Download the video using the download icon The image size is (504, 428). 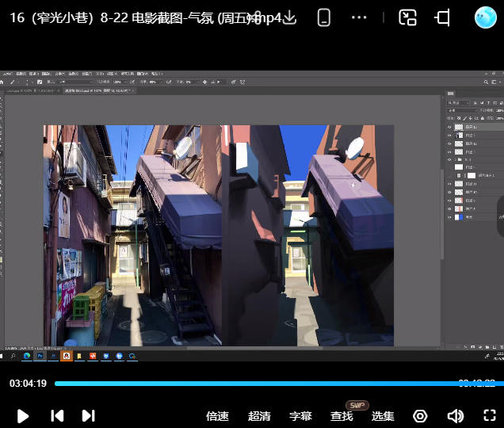pyautogui.click(x=288, y=17)
